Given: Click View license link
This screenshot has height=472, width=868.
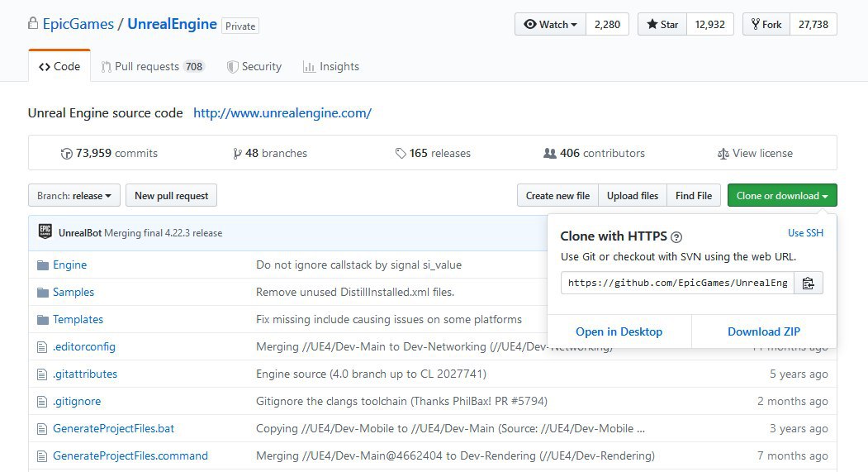Looking at the screenshot, I should tap(755, 154).
